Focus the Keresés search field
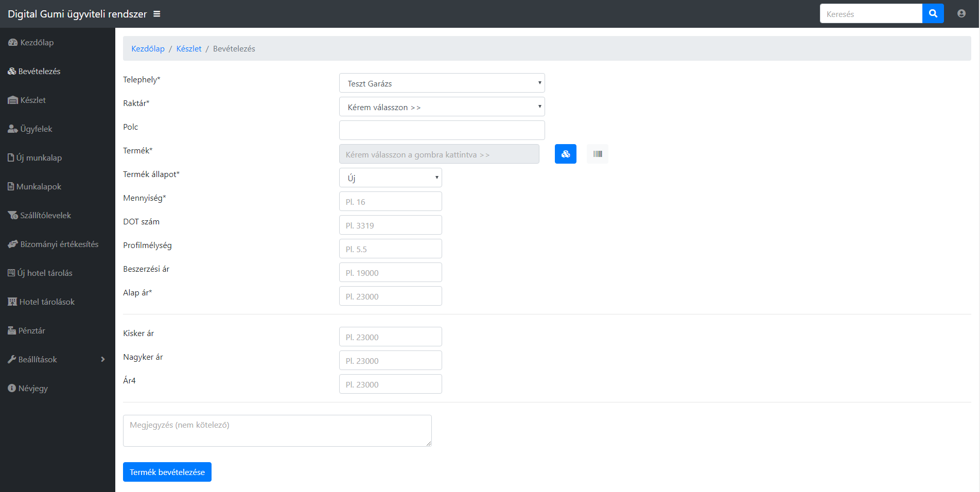Viewport: 980px width, 492px height. pyautogui.click(x=871, y=14)
